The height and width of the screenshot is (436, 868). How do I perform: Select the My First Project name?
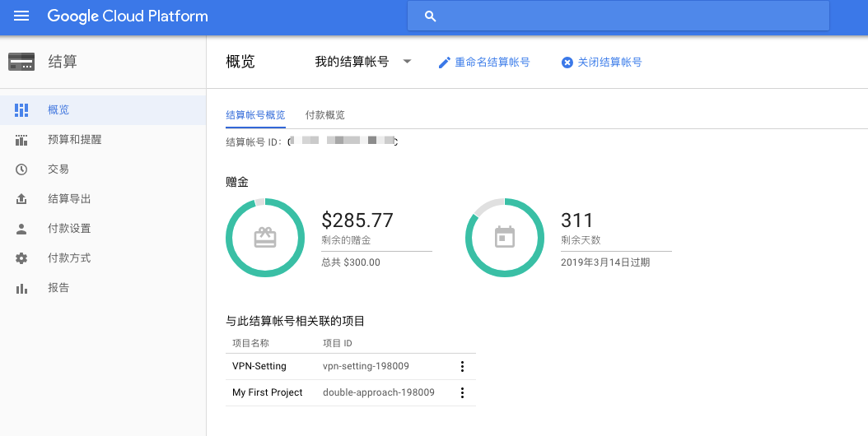[268, 392]
